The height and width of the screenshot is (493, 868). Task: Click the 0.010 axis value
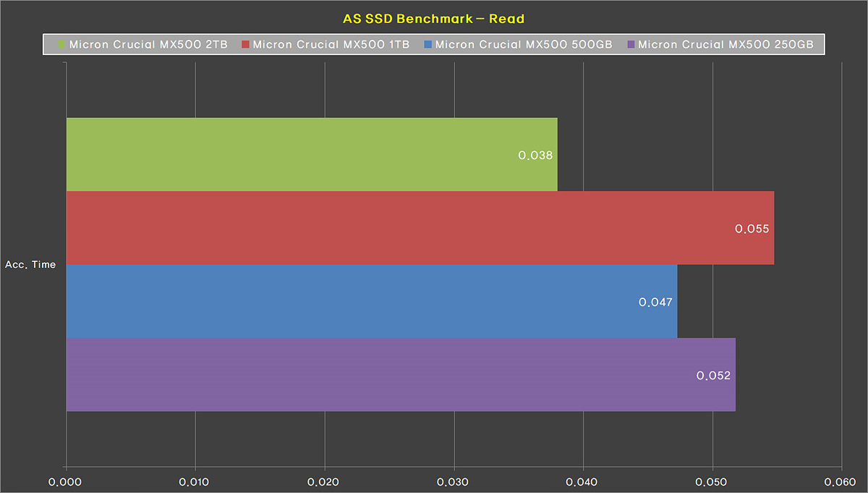point(195,481)
